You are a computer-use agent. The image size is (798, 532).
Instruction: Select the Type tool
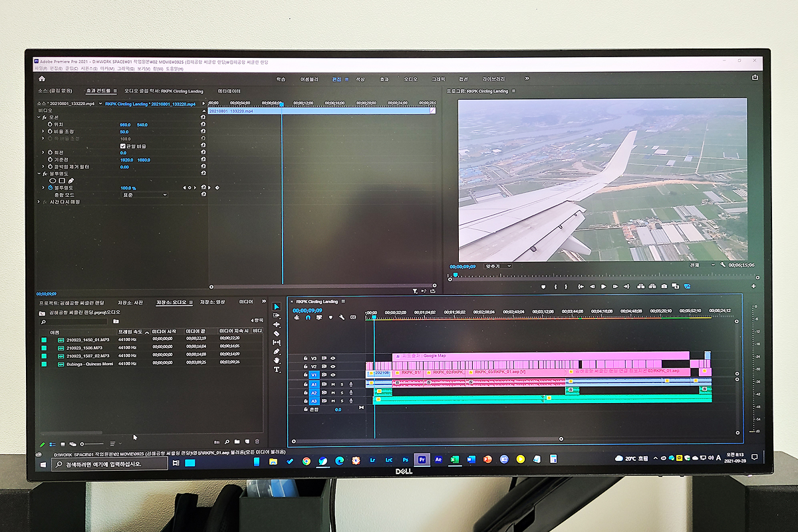[277, 369]
